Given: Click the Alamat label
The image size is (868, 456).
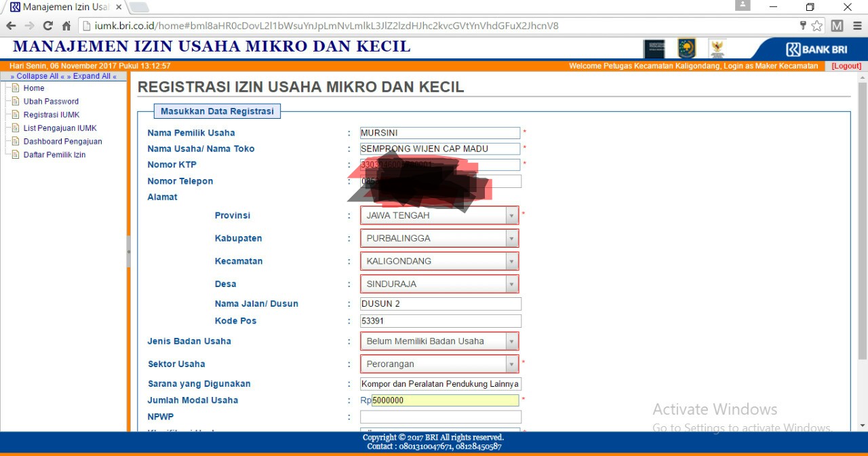Looking at the screenshot, I should point(163,197).
